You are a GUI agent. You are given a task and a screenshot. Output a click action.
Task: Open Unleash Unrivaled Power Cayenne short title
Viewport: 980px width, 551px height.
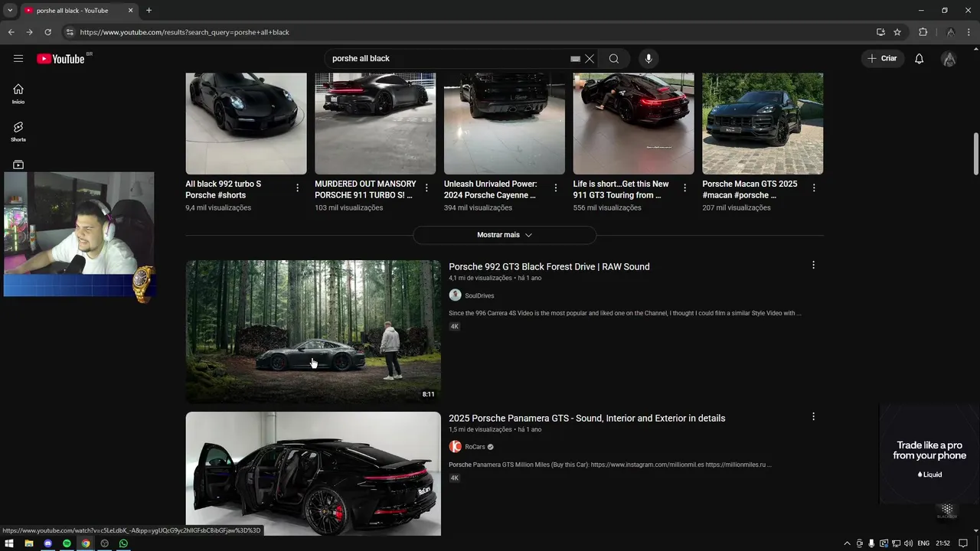[491, 189]
